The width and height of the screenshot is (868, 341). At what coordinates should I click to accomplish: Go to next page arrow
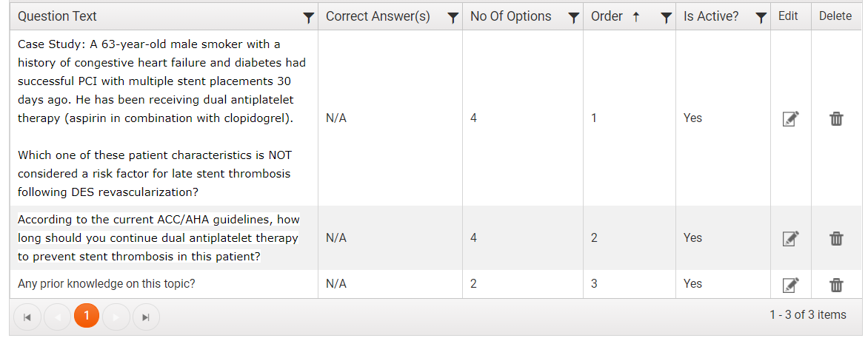[x=116, y=317]
